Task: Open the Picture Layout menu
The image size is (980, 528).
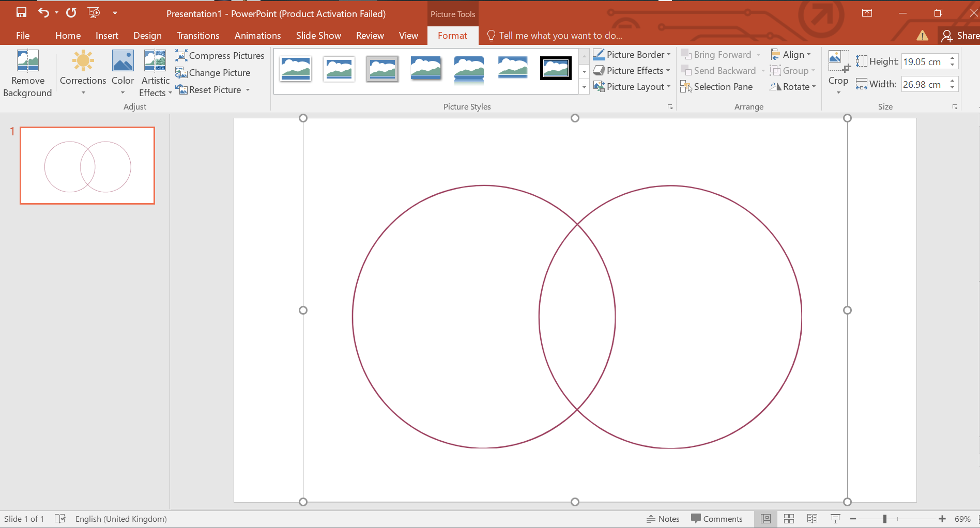Action: pos(632,87)
